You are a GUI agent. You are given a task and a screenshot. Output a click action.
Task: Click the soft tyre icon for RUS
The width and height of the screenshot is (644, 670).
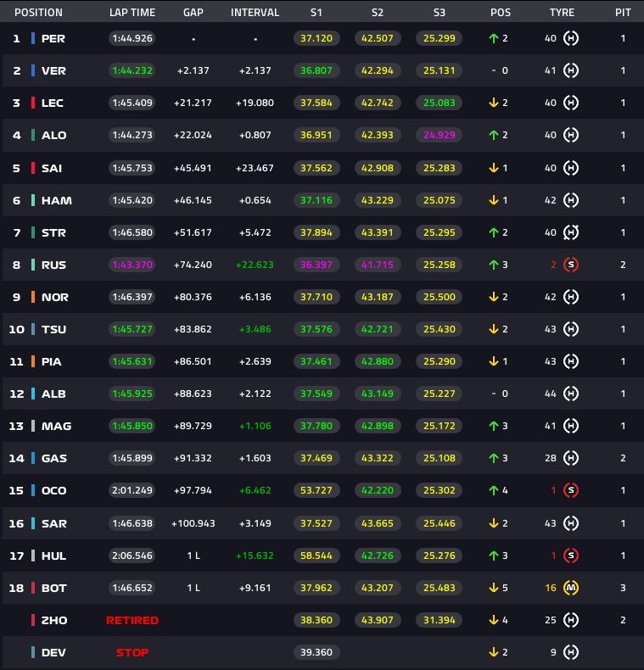pos(571,265)
